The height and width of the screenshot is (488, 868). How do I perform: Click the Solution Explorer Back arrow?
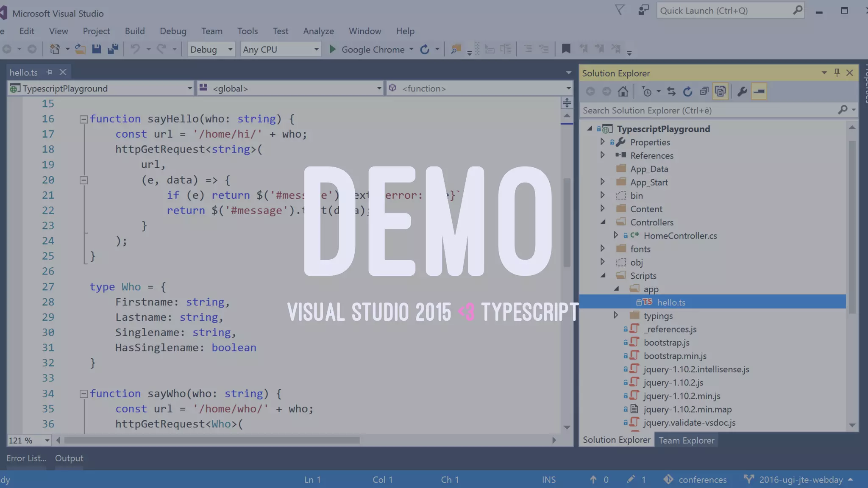[x=590, y=91]
